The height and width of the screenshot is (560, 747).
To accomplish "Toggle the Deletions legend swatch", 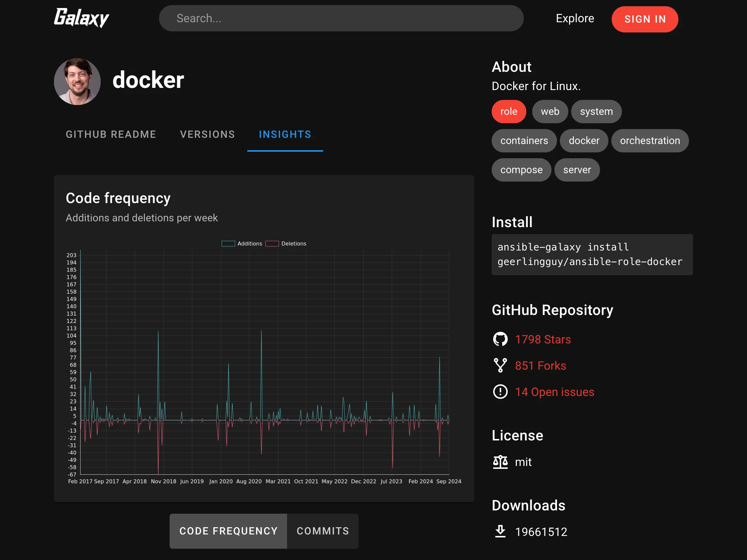I will [x=272, y=244].
